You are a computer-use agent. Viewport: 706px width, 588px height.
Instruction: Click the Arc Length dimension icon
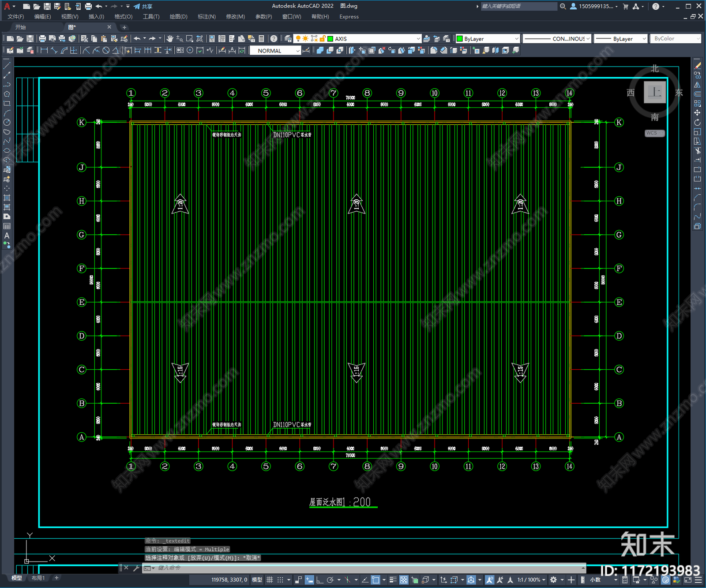pyautogui.click(x=64, y=50)
